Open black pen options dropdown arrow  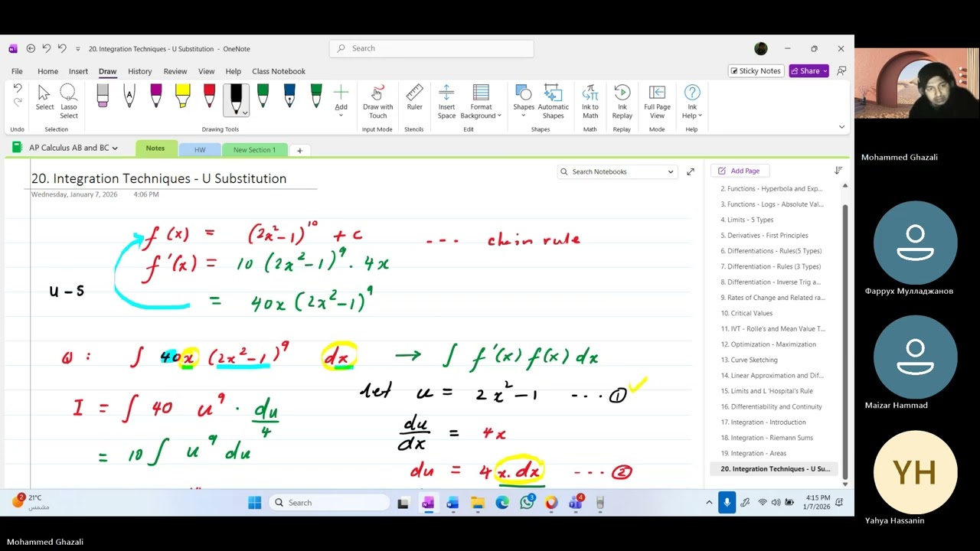[x=244, y=112]
